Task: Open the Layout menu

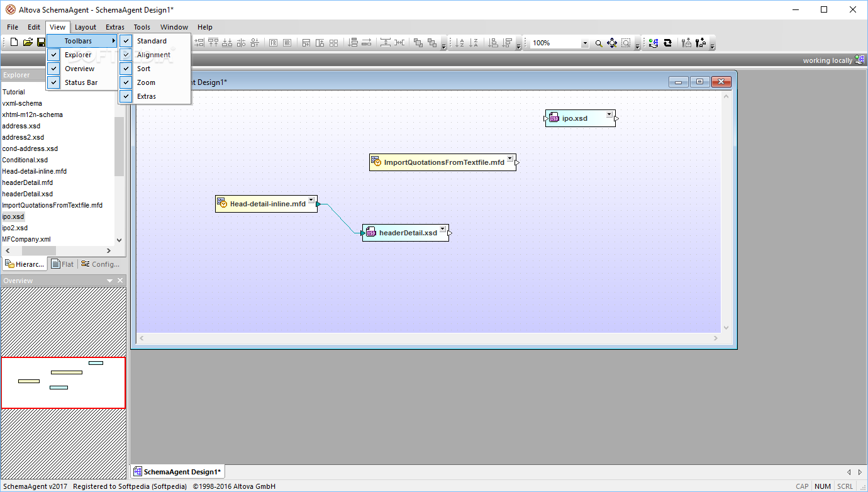Action: pos(86,27)
